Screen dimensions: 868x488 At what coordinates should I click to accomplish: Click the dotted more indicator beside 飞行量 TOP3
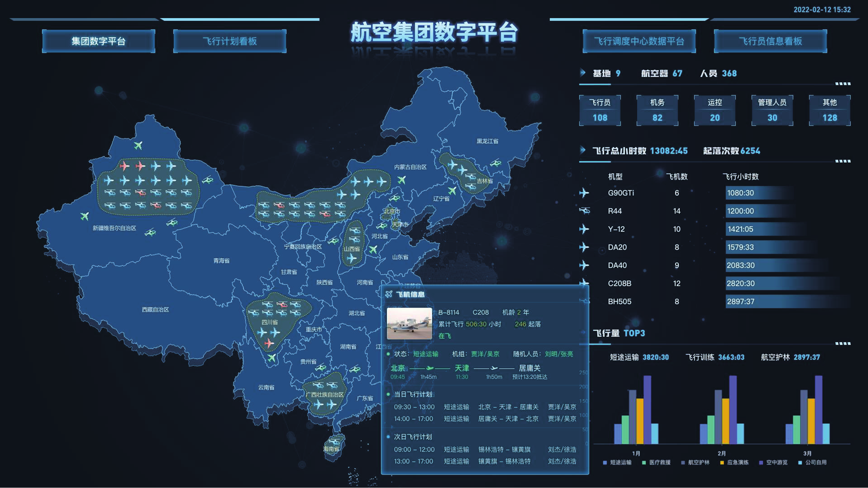click(x=842, y=343)
